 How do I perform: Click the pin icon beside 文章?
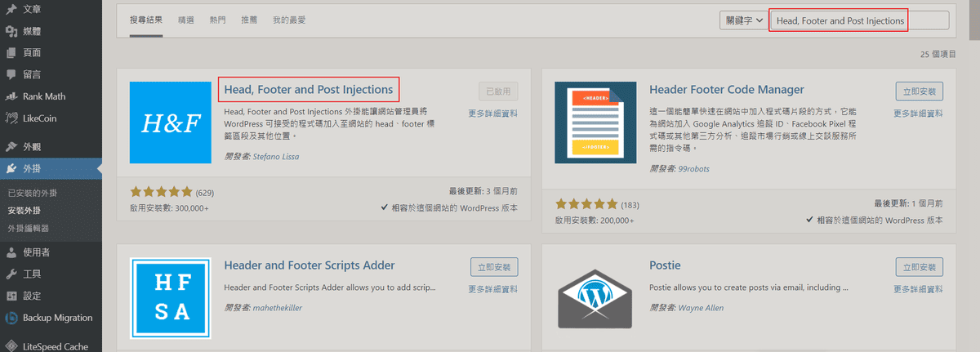pyautogui.click(x=11, y=9)
